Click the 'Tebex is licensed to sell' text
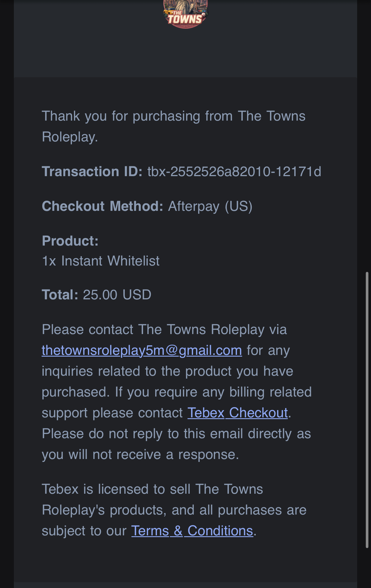371x588 pixels. click(152, 489)
